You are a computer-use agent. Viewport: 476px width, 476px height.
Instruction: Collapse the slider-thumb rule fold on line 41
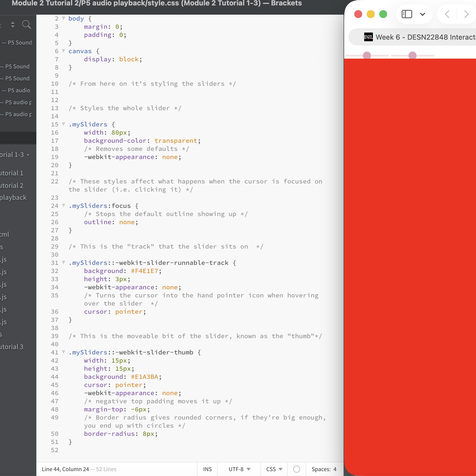click(63, 352)
